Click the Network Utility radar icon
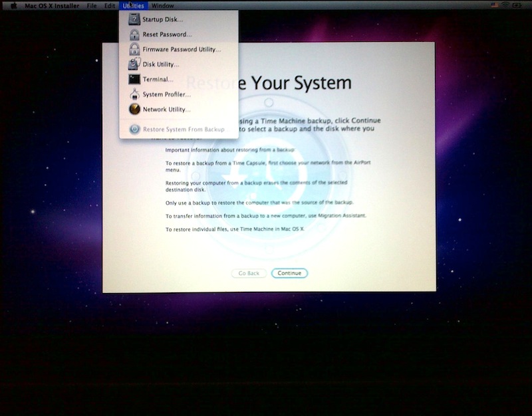This screenshot has height=416, width=532. tap(134, 109)
